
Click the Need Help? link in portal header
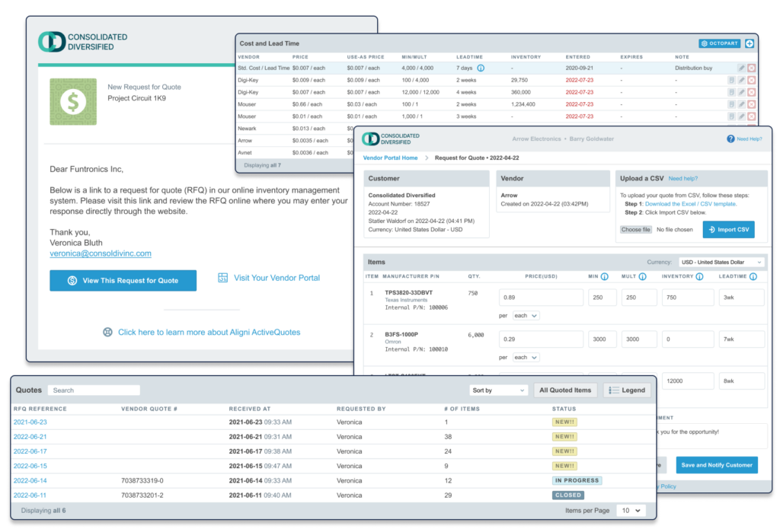coord(750,139)
